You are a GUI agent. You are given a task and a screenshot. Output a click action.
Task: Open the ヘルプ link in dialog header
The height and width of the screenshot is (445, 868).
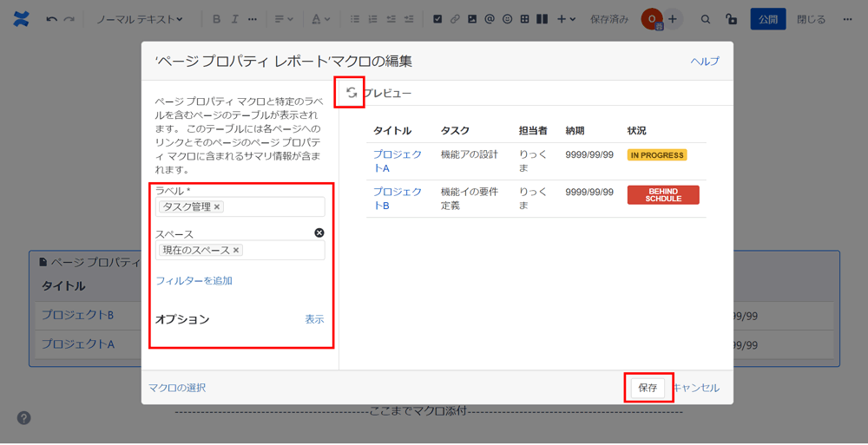click(x=705, y=62)
